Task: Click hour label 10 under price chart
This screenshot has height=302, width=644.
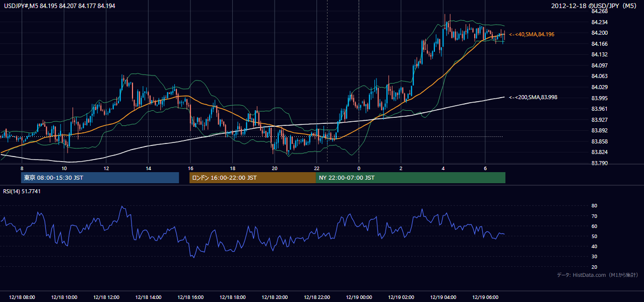Action: 64,168
